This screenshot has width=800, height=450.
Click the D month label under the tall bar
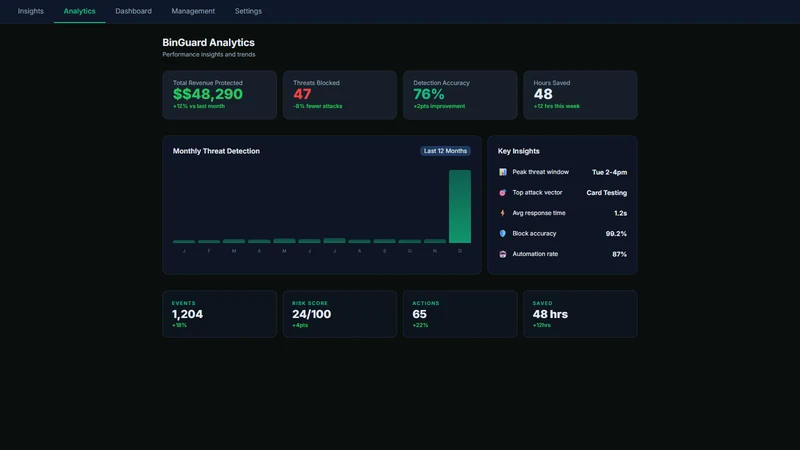coord(460,251)
